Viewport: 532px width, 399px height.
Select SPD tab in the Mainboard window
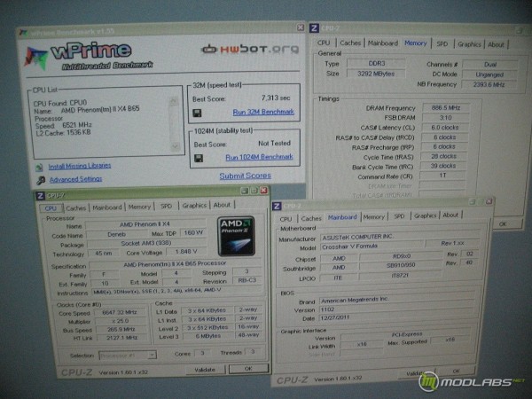tap(399, 216)
